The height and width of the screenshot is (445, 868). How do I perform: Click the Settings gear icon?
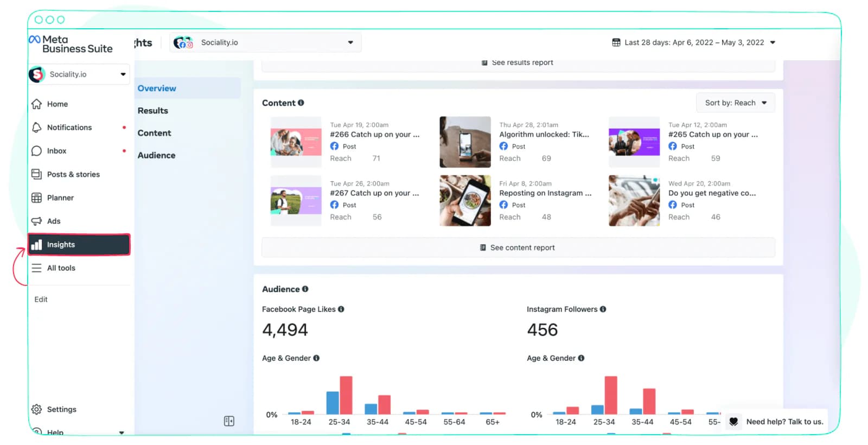(36, 409)
